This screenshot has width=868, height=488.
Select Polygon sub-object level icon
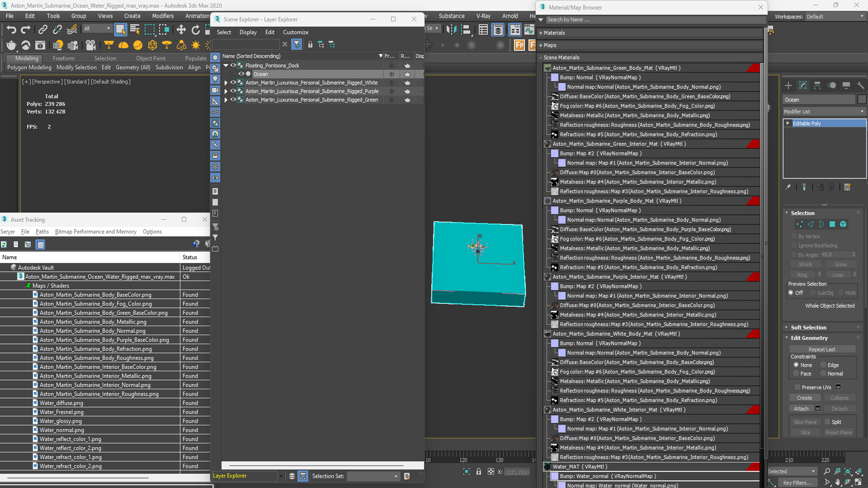point(832,224)
